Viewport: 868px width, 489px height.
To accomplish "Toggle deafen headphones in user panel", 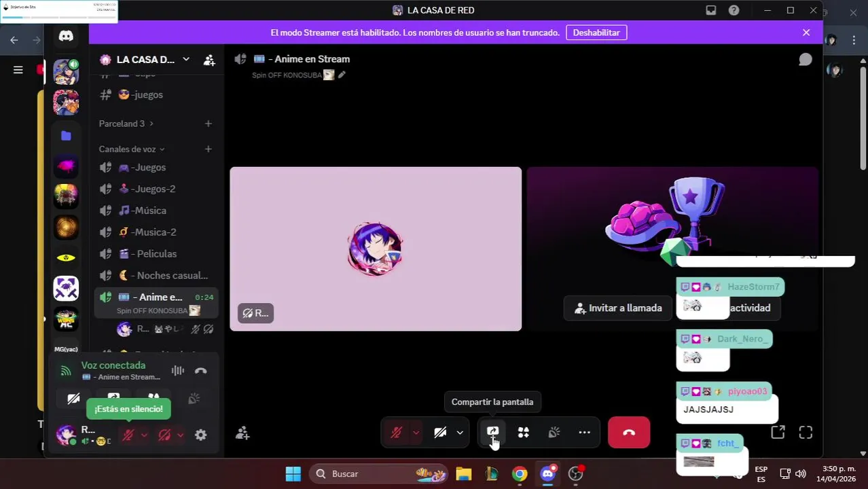I will (x=164, y=435).
